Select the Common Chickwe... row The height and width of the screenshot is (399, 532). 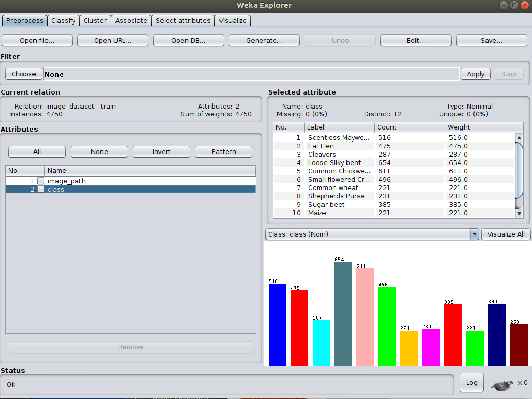tap(394, 171)
